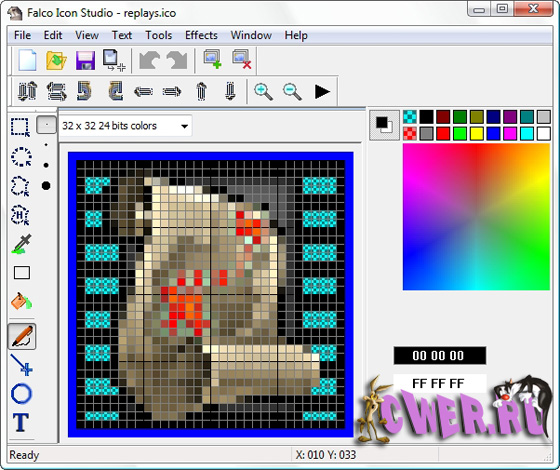Select the magenta palette swatch
This screenshot has width=560, height=470.
(510, 134)
